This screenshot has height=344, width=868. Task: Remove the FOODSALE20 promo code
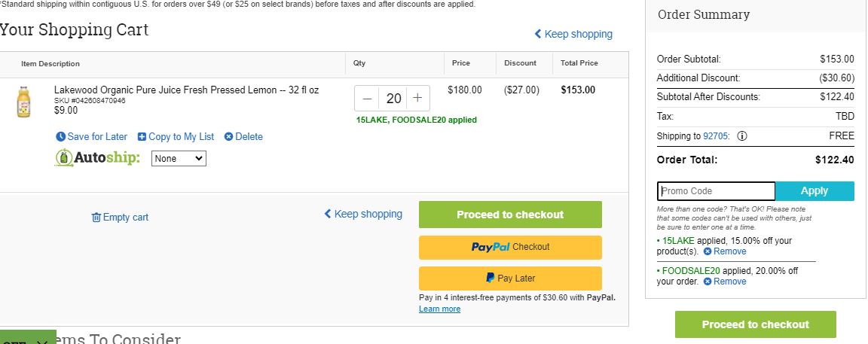725,282
